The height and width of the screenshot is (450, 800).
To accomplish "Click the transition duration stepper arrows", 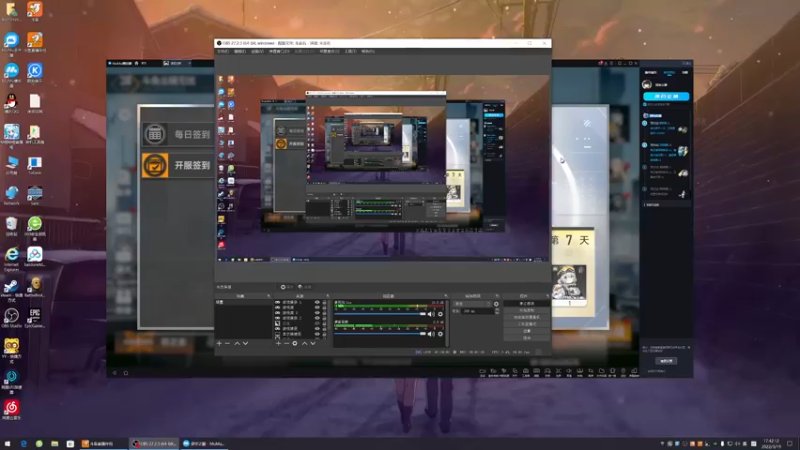I will [497, 311].
